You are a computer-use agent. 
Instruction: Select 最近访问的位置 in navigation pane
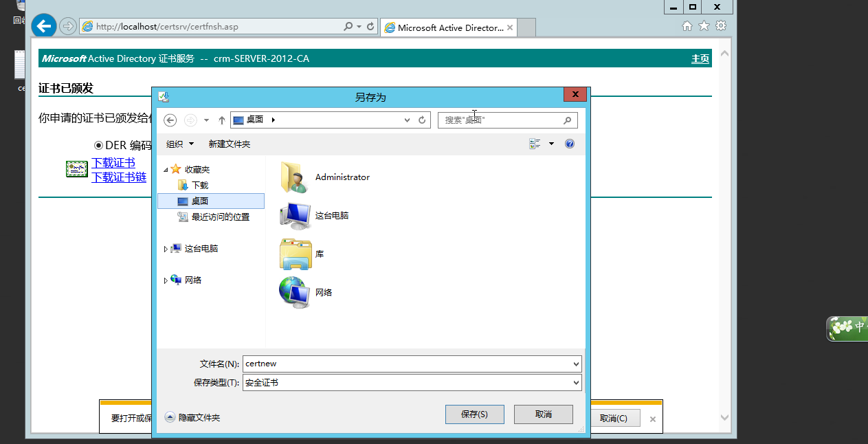pyautogui.click(x=213, y=217)
